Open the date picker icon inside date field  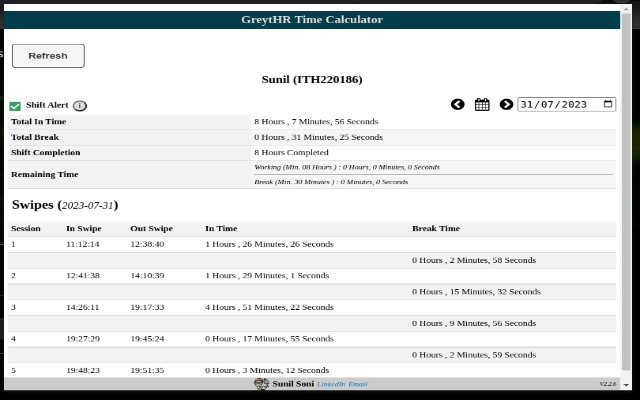[608, 104]
